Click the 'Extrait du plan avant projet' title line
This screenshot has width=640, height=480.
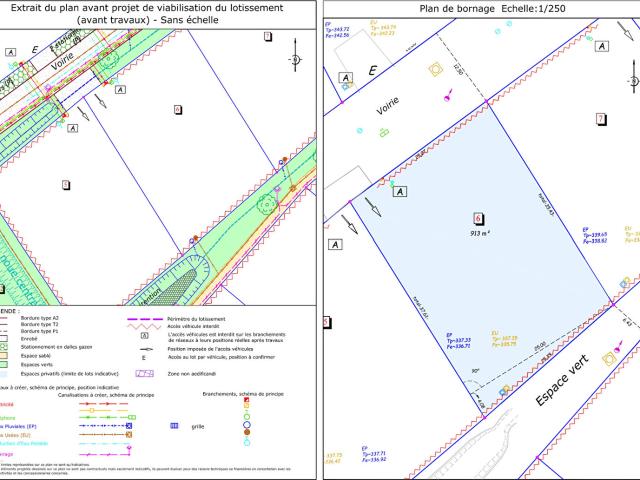click(147, 8)
